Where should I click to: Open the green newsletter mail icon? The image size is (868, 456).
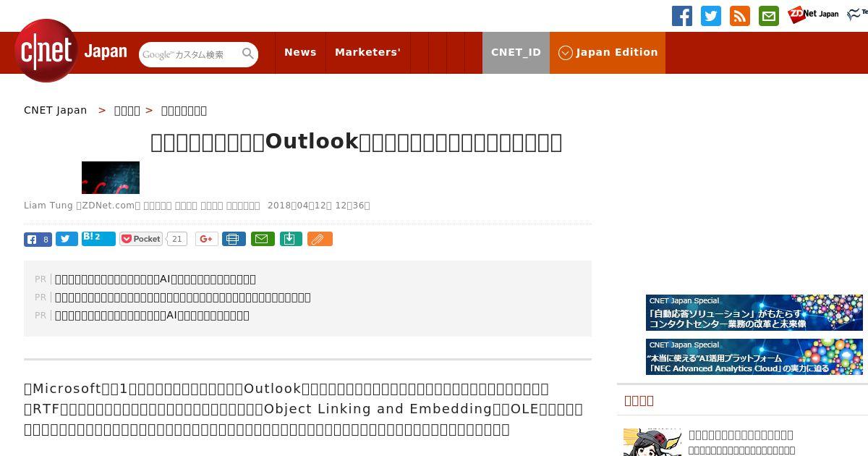pos(769,16)
